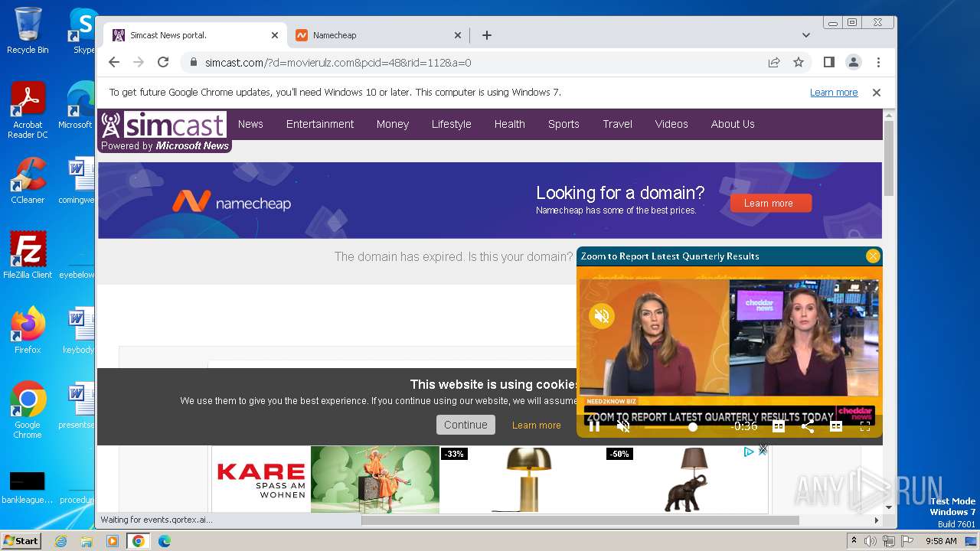
Task: Toggle mute in the video control bar
Action: pyautogui.click(x=623, y=426)
